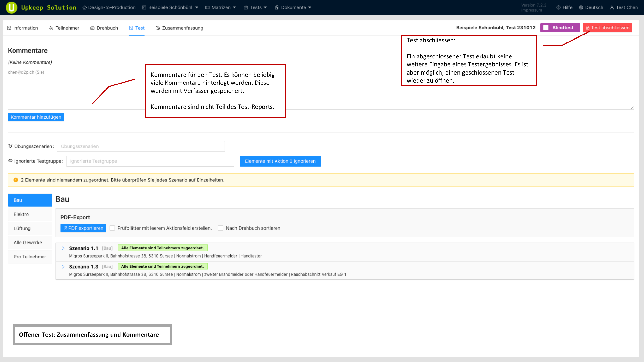Screen dimensions: 644x362
Task: Enable Prüfblätter mit leerem Aktionsfeld checkbox
Action: click(x=113, y=228)
